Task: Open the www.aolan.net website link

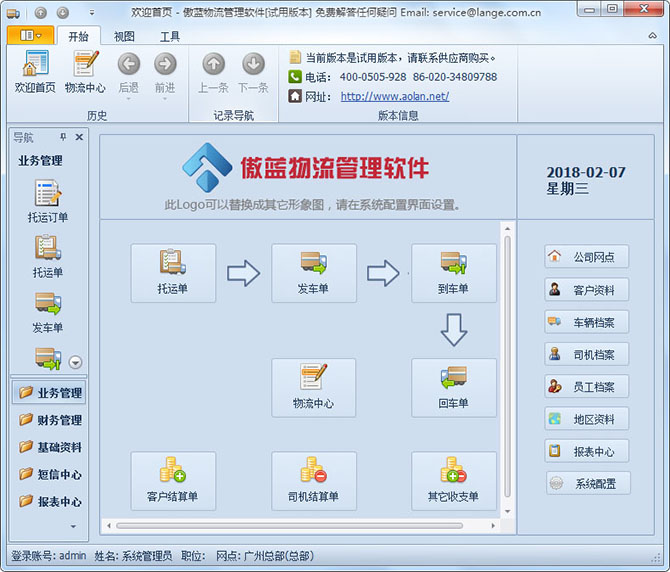Action: [394, 97]
